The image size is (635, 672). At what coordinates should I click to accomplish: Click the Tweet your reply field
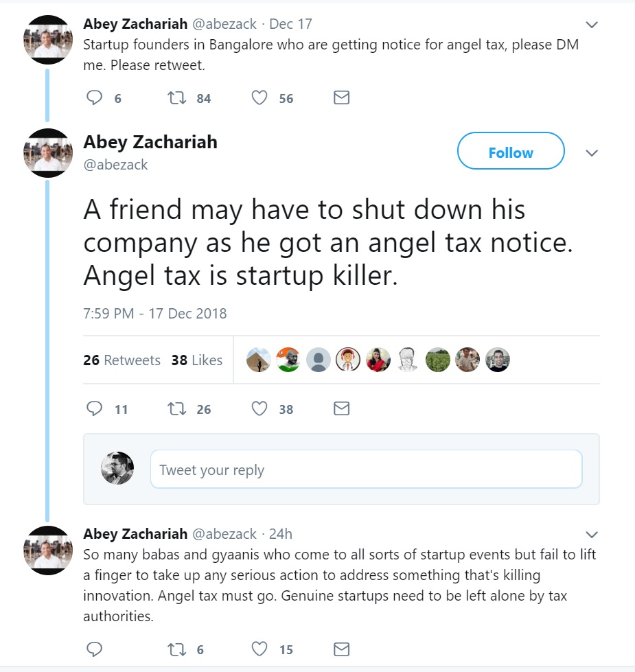pos(366,470)
